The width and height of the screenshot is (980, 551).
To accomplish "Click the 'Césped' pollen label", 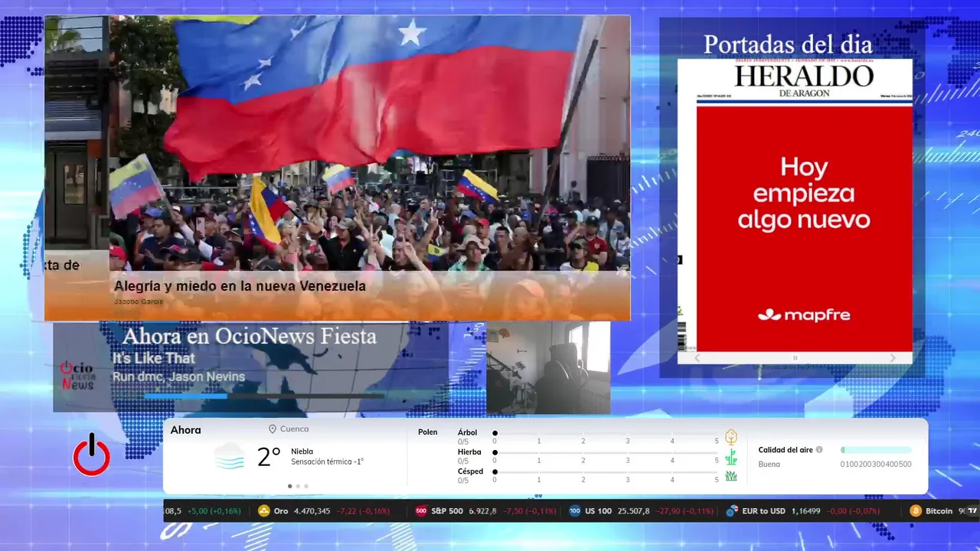I will click(470, 471).
